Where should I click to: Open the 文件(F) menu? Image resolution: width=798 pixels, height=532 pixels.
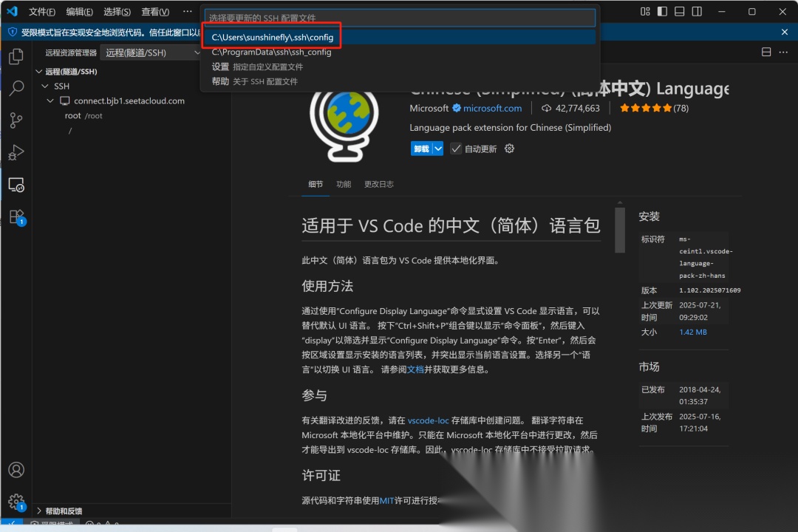pos(41,12)
